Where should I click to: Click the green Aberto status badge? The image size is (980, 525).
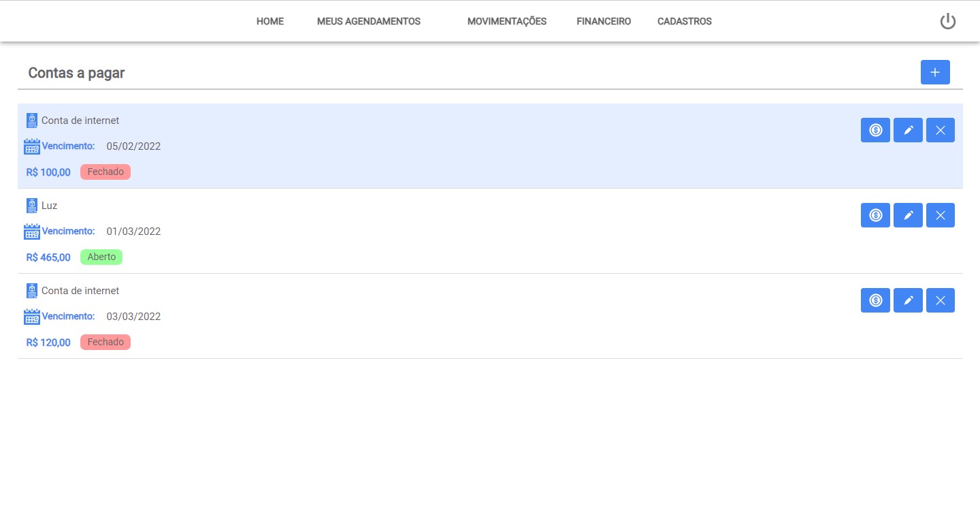click(x=101, y=257)
